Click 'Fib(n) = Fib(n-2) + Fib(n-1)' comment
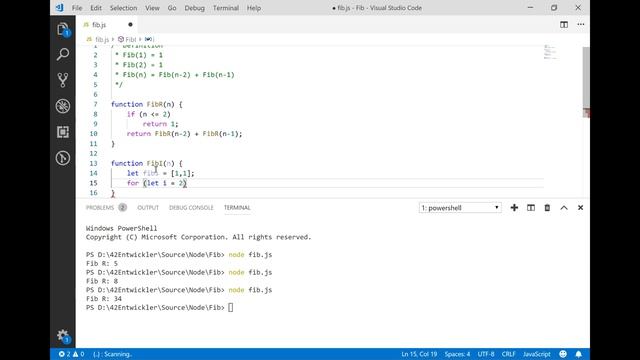The width and height of the screenshot is (640, 360). tap(178, 75)
